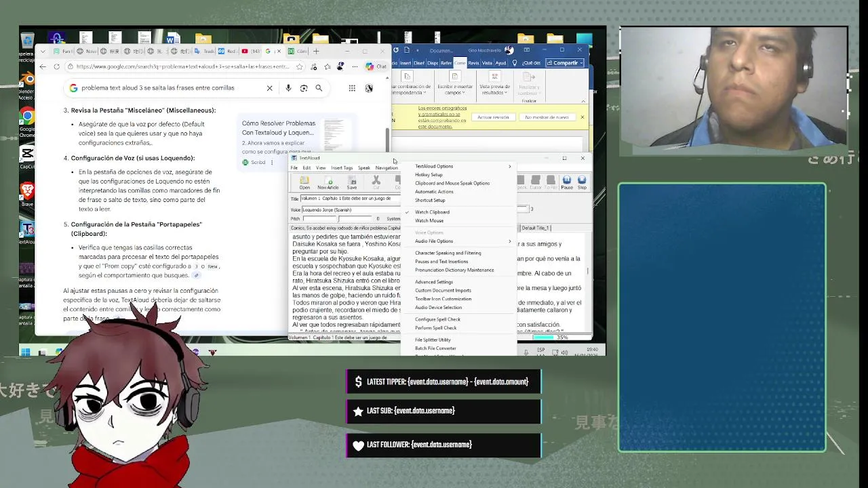This screenshot has width=868, height=488.
Task: Open the TextAloud File menu
Action: click(294, 167)
